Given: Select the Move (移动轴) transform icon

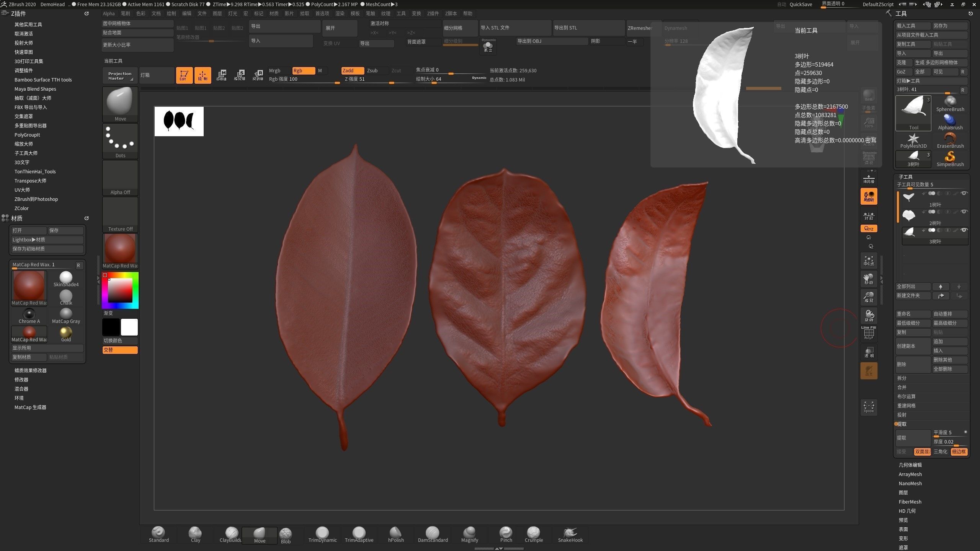Looking at the screenshot, I should pyautogui.click(x=221, y=75).
